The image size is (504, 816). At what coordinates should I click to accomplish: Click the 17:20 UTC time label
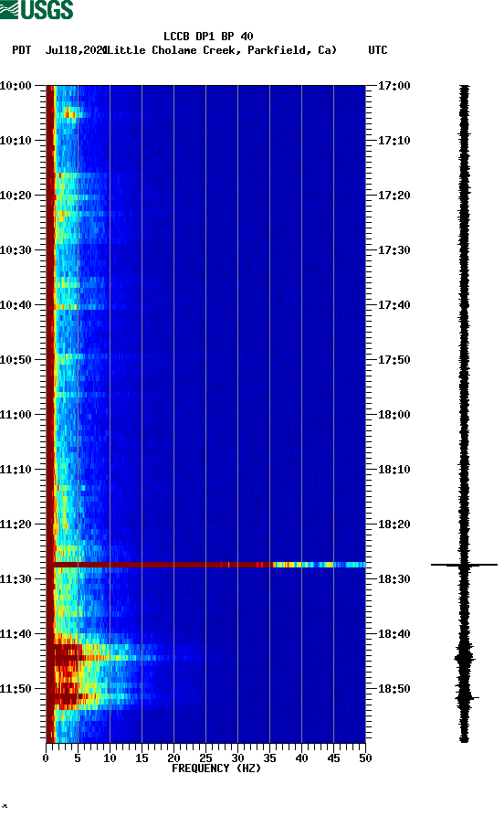(x=394, y=196)
